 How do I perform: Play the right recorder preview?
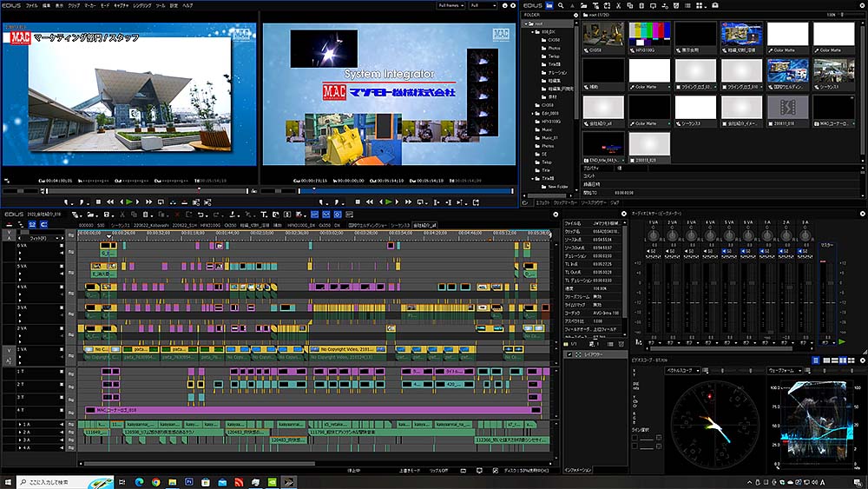(x=389, y=202)
